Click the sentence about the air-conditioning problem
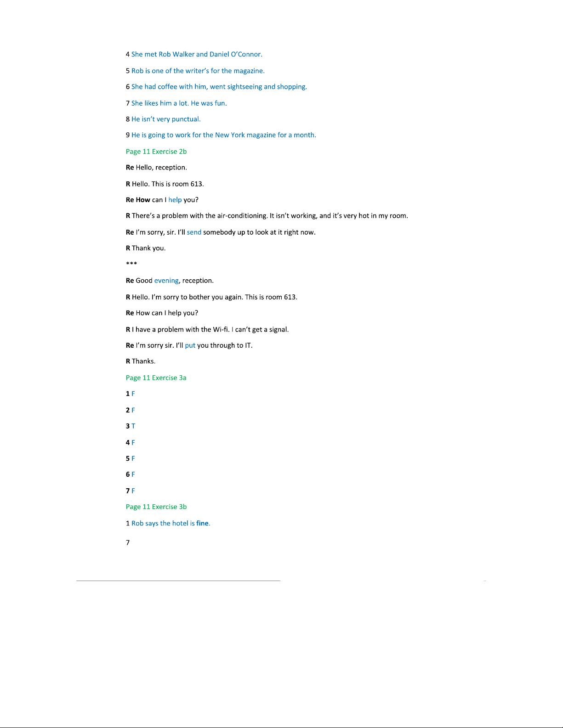This screenshot has height=728, width=563. [267, 216]
